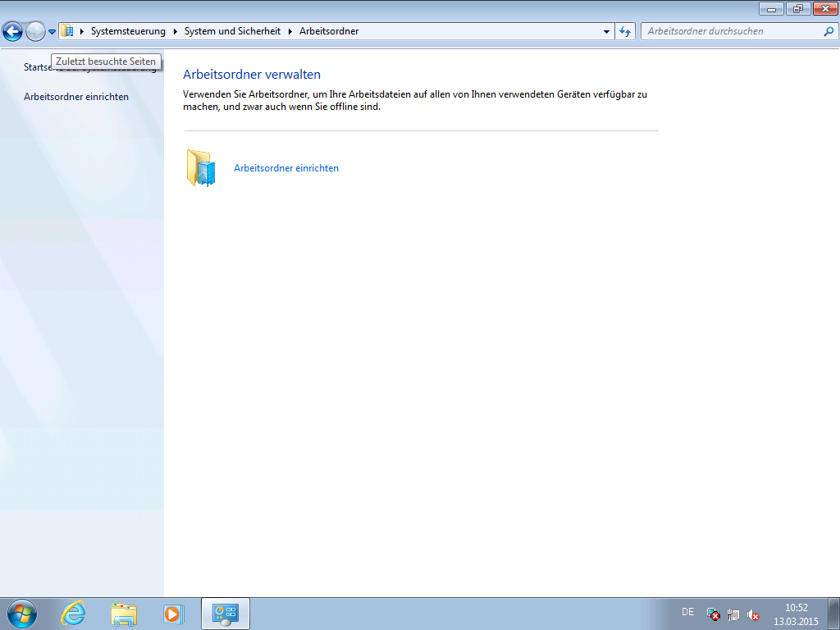This screenshot has width=840, height=630.
Task: Click the Control Panel icon in address bar
Action: (67, 31)
